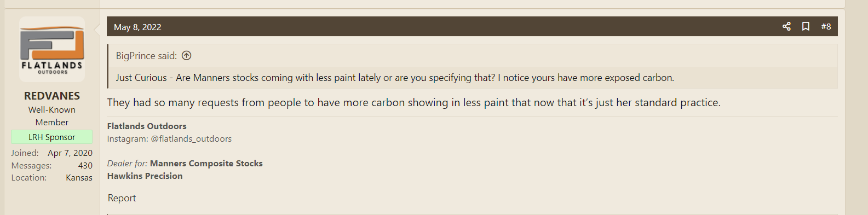Jump to quoted post via arrow icon
This screenshot has height=215, width=868.
click(x=186, y=56)
